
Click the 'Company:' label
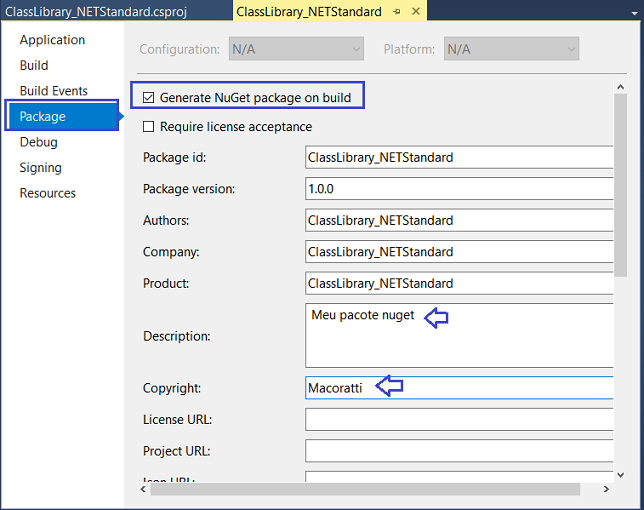pyautogui.click(x=171, y=252)
